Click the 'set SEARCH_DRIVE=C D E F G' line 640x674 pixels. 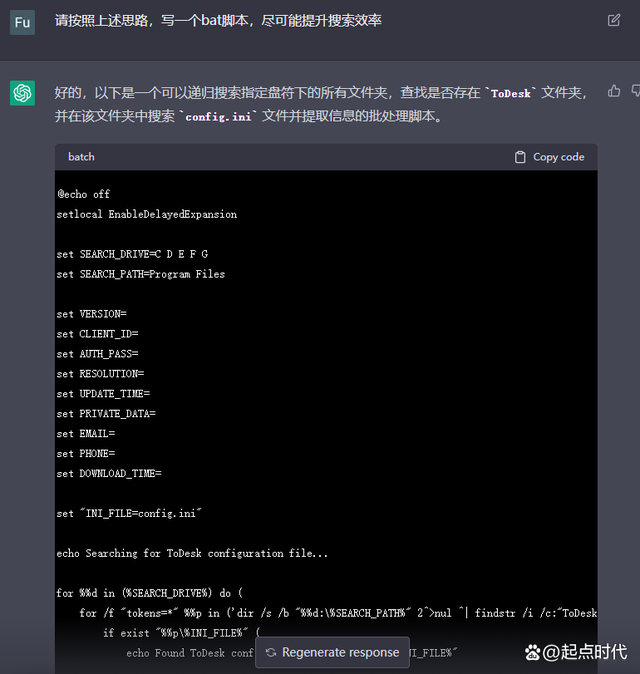click(x=132, y=254)
